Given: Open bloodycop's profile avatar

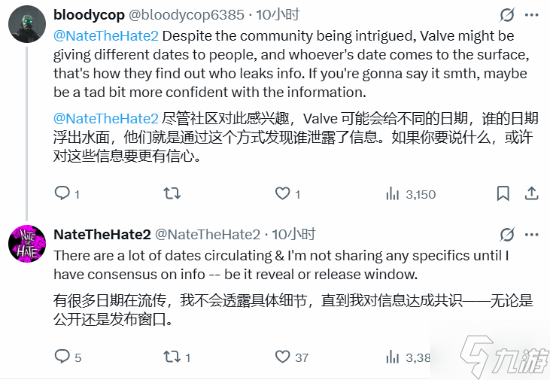Looking at the screenshot, I should pyautogui.click(x=27, y=24).
